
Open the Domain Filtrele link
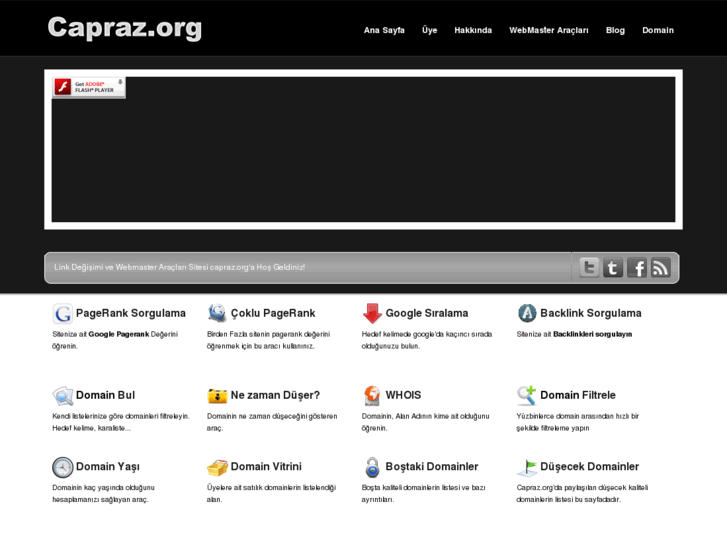(578, 395)
